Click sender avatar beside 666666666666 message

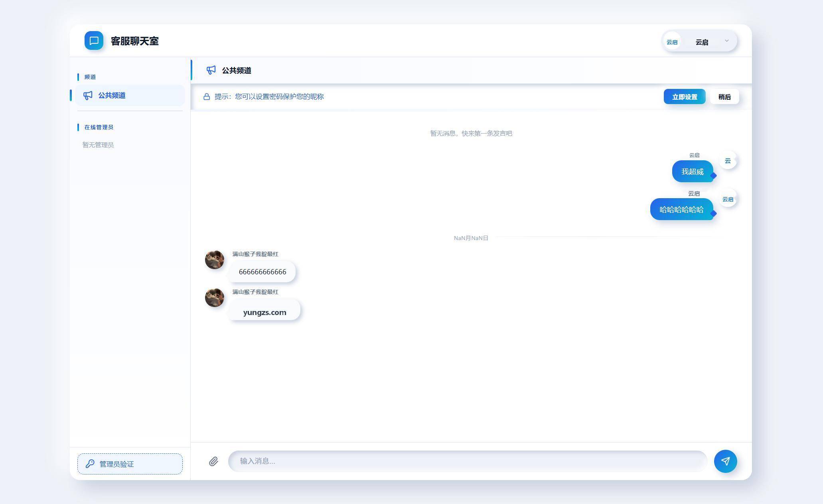click(x=215, y=260)
